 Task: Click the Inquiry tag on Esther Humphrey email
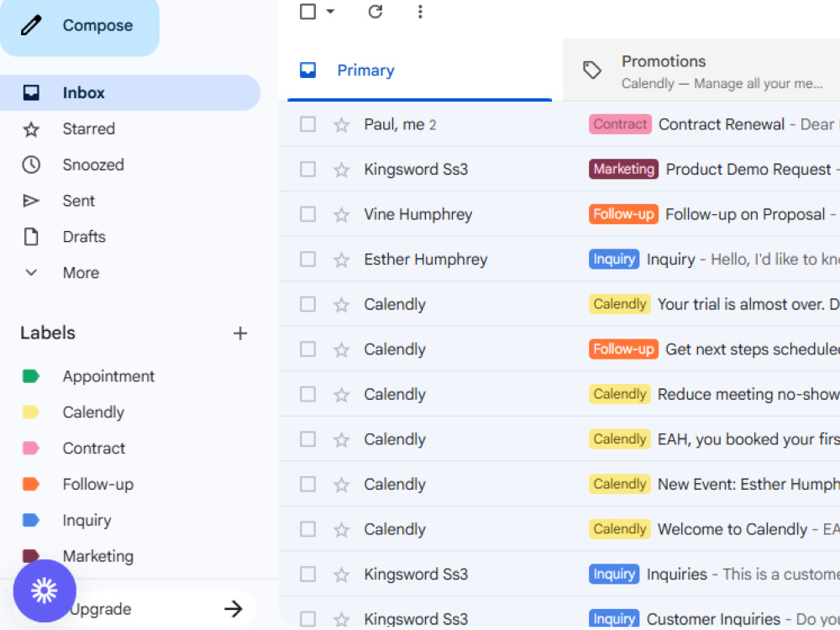click(614, 260)
